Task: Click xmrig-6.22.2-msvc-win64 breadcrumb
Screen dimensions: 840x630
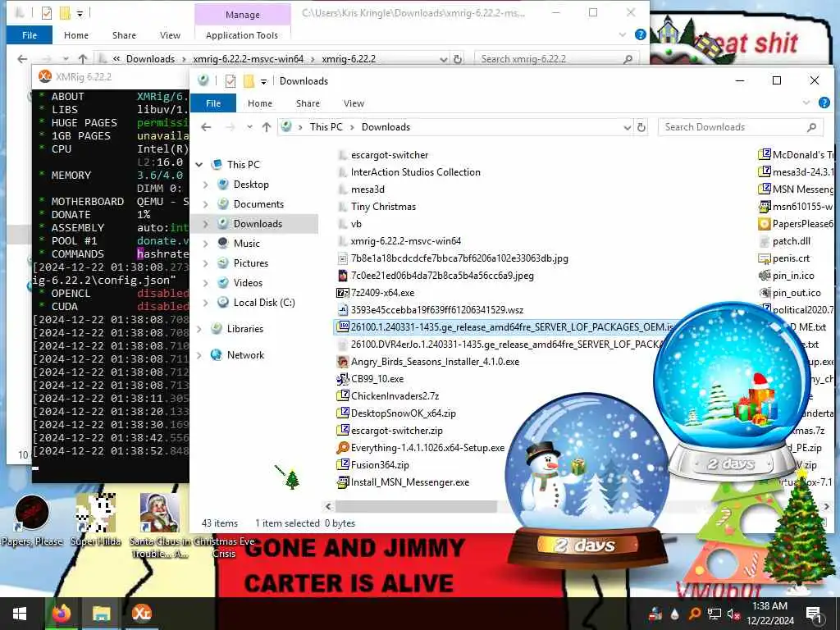Action: (x=248, y=59)
